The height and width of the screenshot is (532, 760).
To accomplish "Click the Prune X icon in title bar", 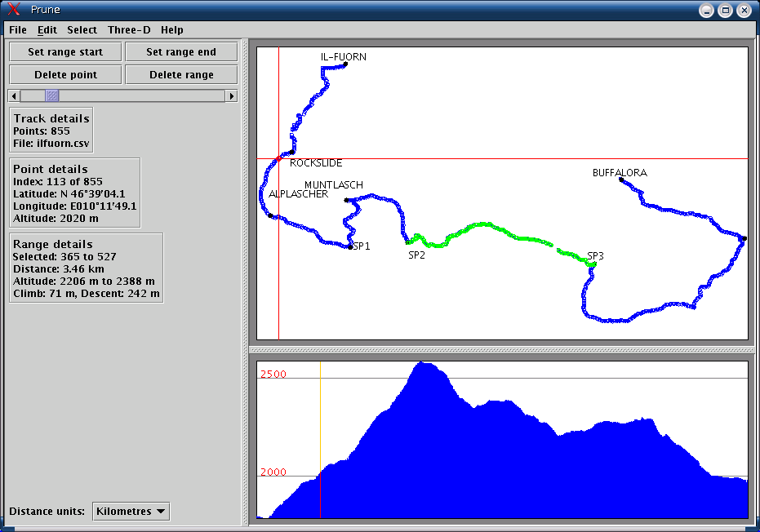I will (x=13, y=10).
